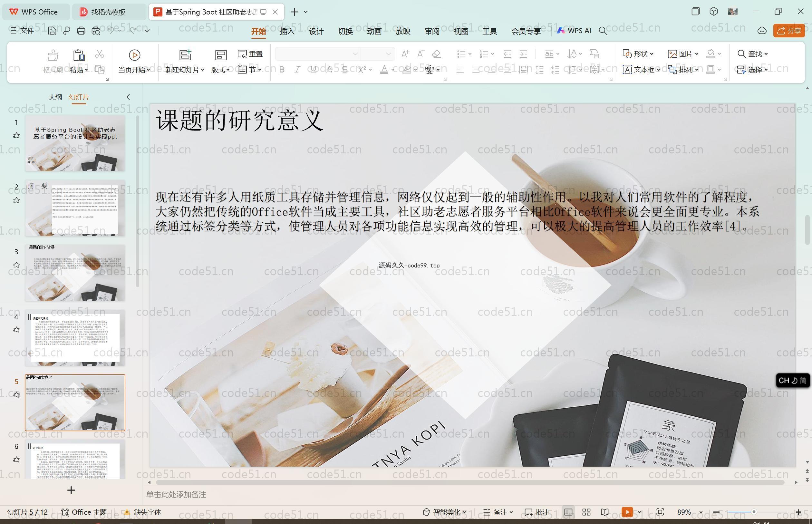Toggle Underline formatting
Image resolution: width=812 pixels, height=524 pixels.
coord(313,69)
